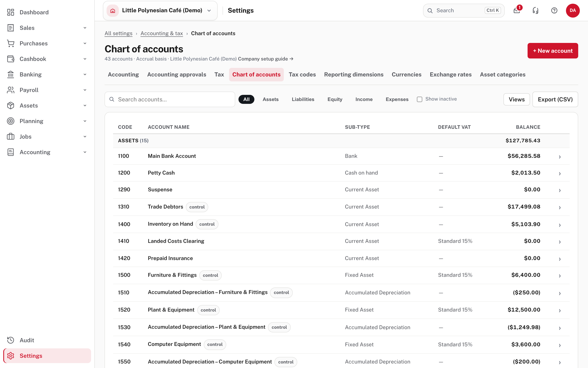Enable the Show inactive checkbox
The width and height of the screenshot is (588, 368).
(419, 99)
